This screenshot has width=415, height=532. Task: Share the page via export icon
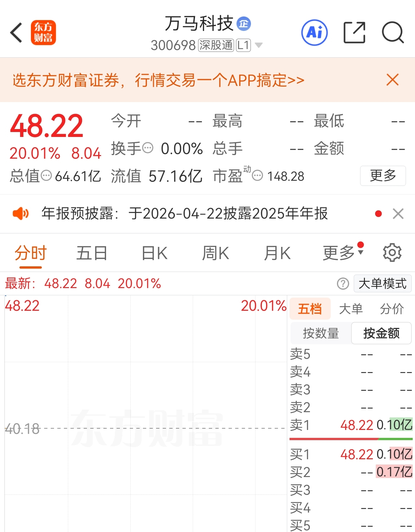pos(354,33)
